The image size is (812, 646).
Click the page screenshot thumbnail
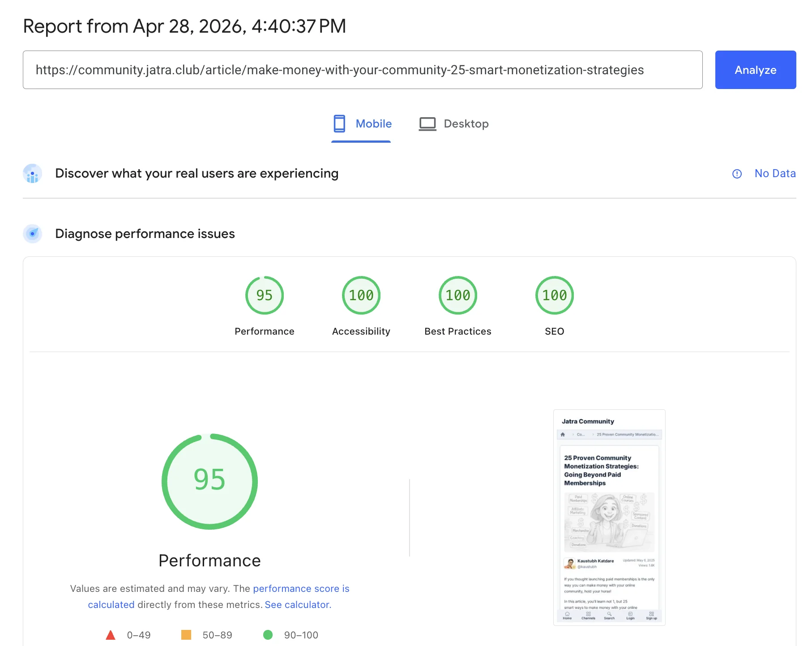[609, 514]
